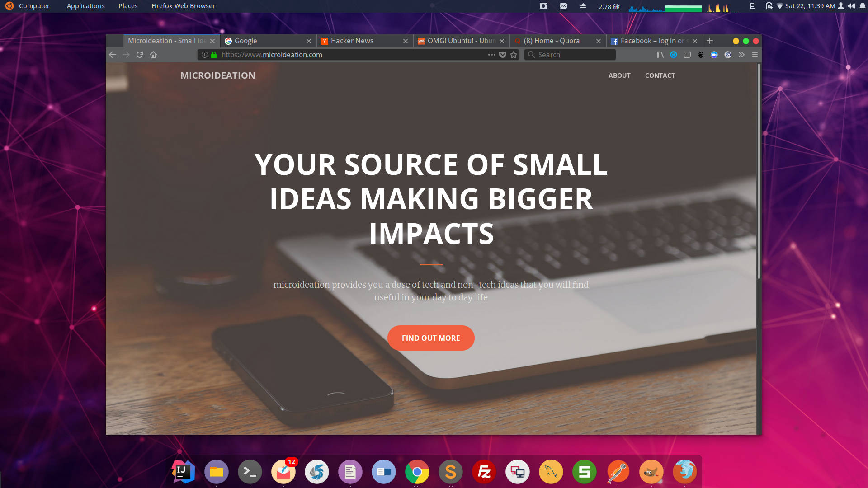868x488 pixels.
Task: Focus the Search input field
Action: click(570, 55)
